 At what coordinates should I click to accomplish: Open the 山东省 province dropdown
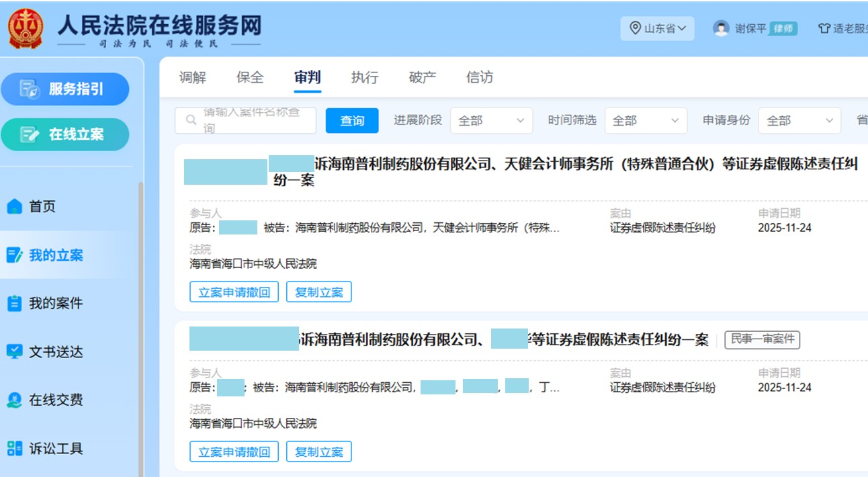point(657,28)
